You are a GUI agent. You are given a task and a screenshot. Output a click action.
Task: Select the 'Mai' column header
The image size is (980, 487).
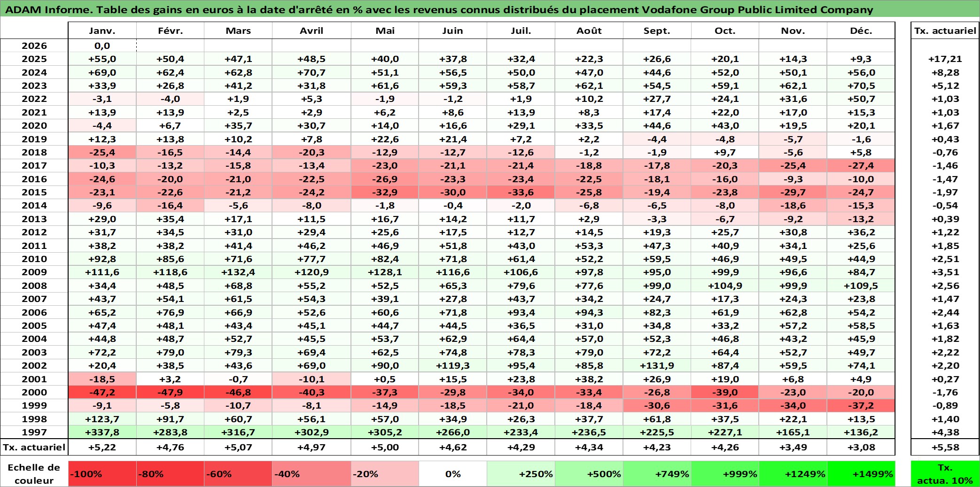point(385,31)
